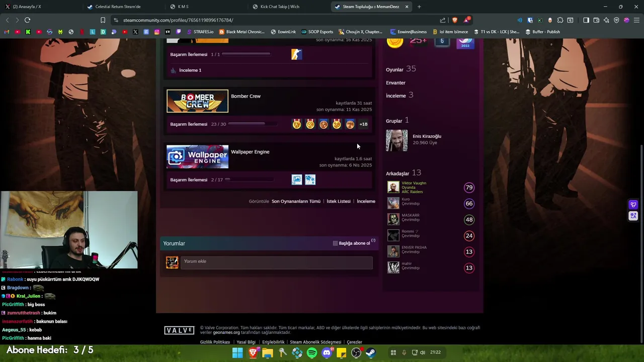
Task: Open the Windows Start menu
Action: click(237, 353)
